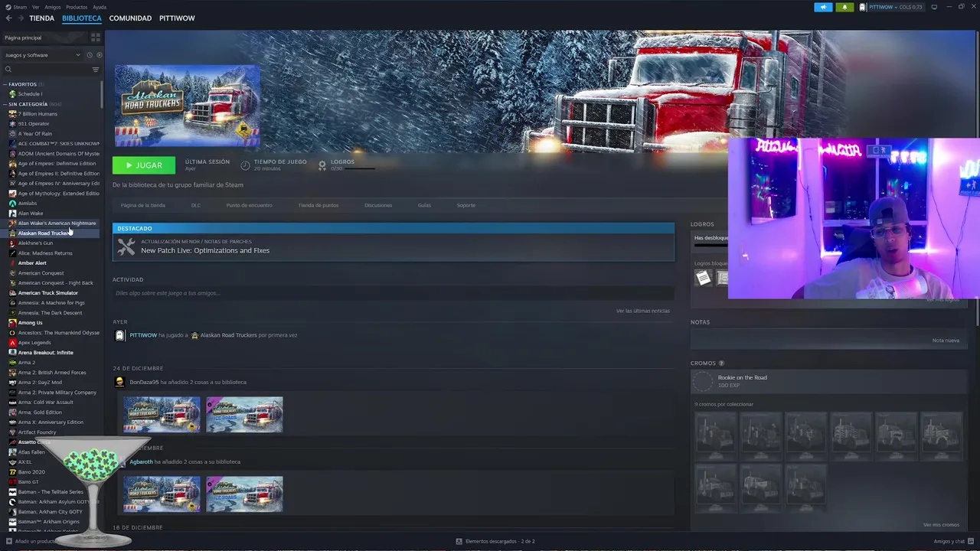
Task: Click the Nota nueva button
Action: pos(946,341)
